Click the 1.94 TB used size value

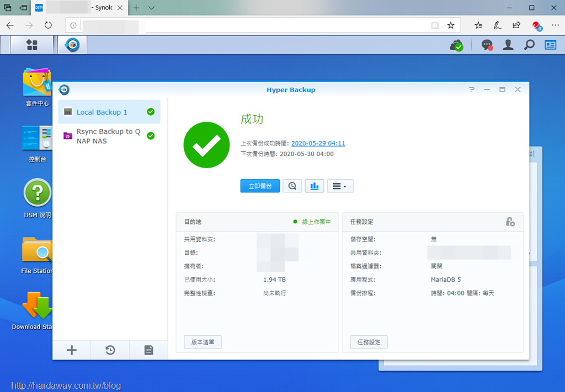pyautogui.click(x=275, y=280)
